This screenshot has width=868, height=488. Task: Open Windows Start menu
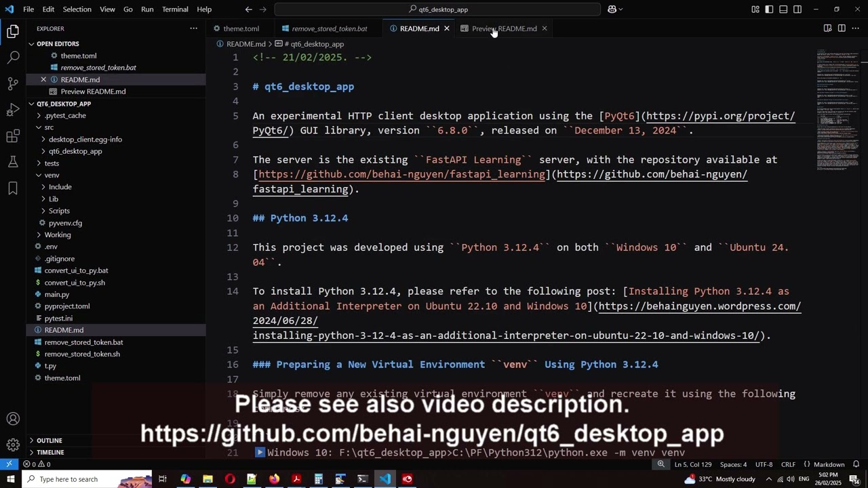click(10, 479)
